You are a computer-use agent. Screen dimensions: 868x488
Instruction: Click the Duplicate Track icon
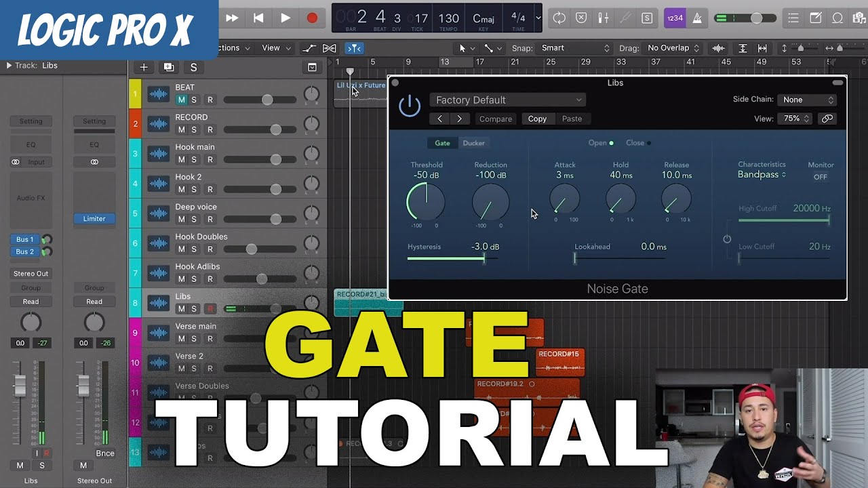click(x=169, y=67)
